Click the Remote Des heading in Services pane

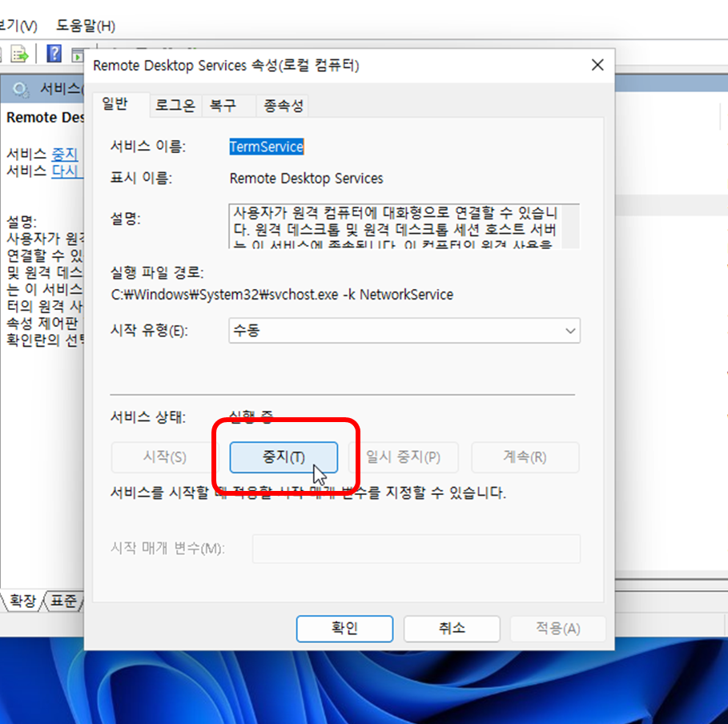45,118
